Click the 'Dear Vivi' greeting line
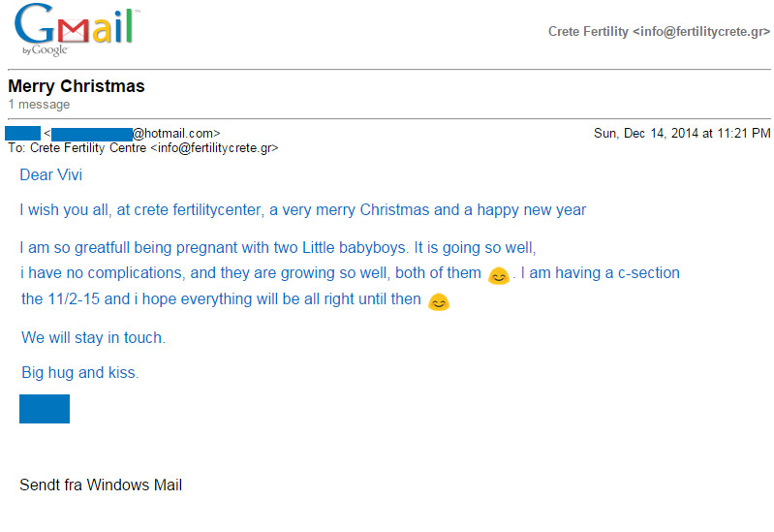 click(50, 174)
